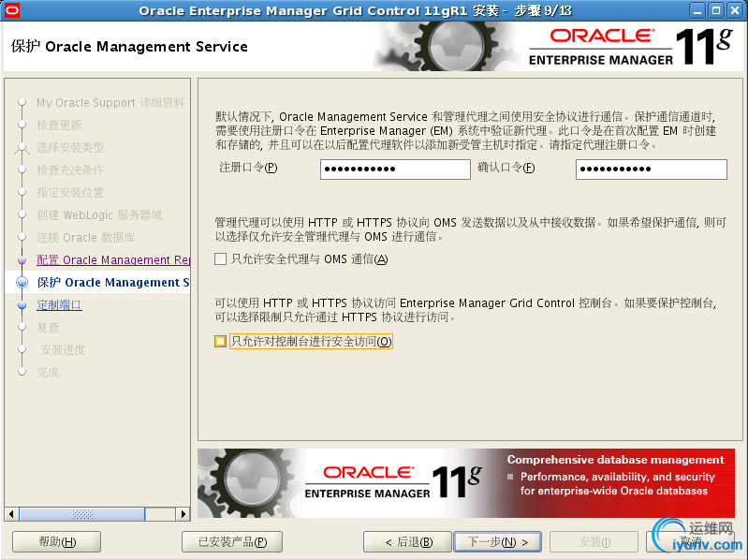
Task: Click the 指定安装位置 step text
Action: [x=70, y=192]
